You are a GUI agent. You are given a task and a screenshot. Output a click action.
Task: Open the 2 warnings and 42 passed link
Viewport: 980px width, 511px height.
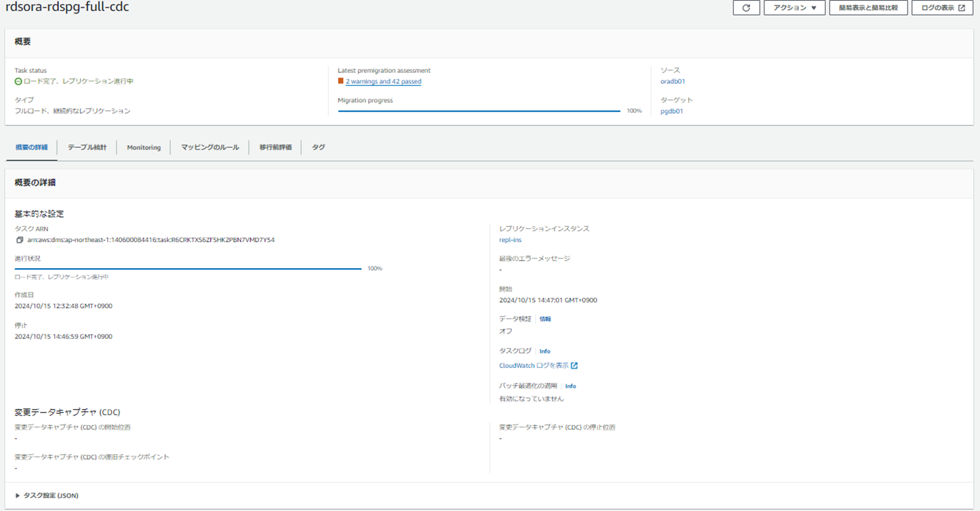pyautogui.click(x=383, y=81)
